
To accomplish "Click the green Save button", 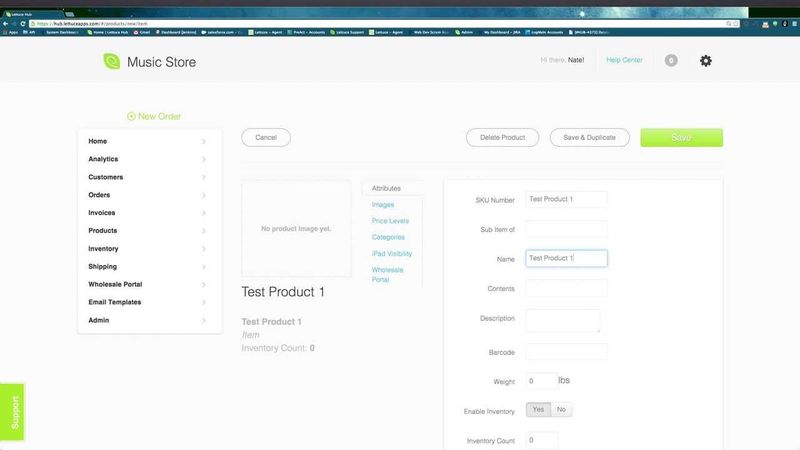I will tap(681, 138).
